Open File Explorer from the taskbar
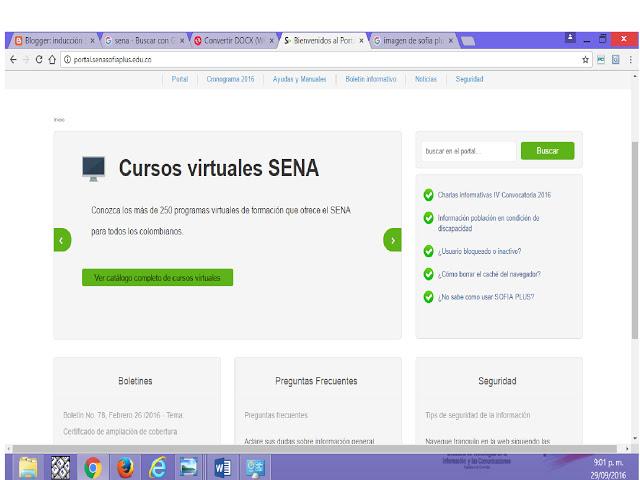Image resolution: width=640 pixels, height=480 pixels. point(28,467)
